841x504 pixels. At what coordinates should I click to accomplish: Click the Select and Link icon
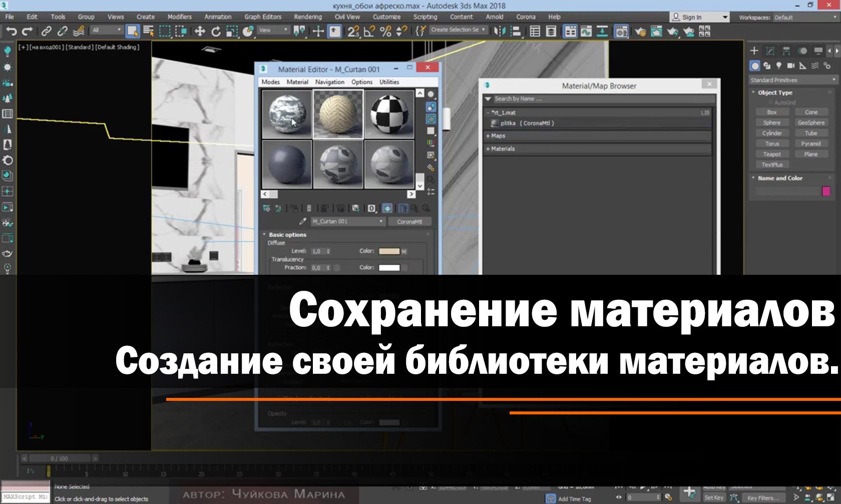(x=47, y=30)
